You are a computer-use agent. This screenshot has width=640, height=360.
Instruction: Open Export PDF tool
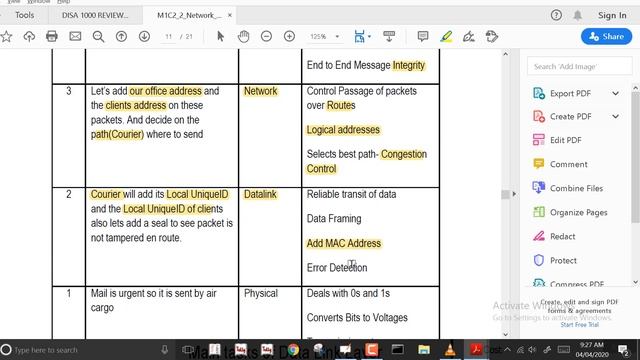(570, 93)
